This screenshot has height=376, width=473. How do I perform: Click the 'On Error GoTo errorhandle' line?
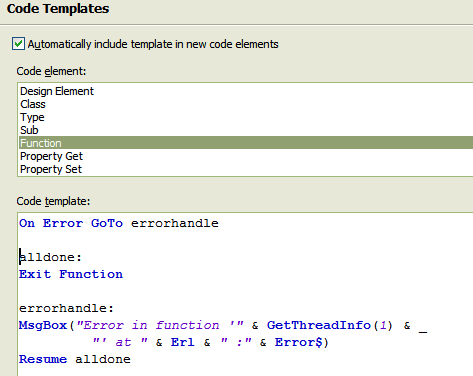tap(119, 223)
